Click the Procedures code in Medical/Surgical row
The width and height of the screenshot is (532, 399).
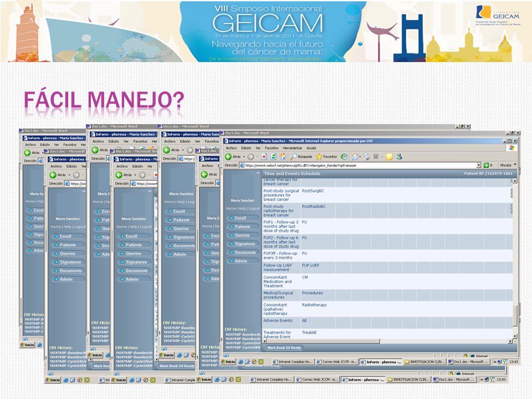pos(313,293)
